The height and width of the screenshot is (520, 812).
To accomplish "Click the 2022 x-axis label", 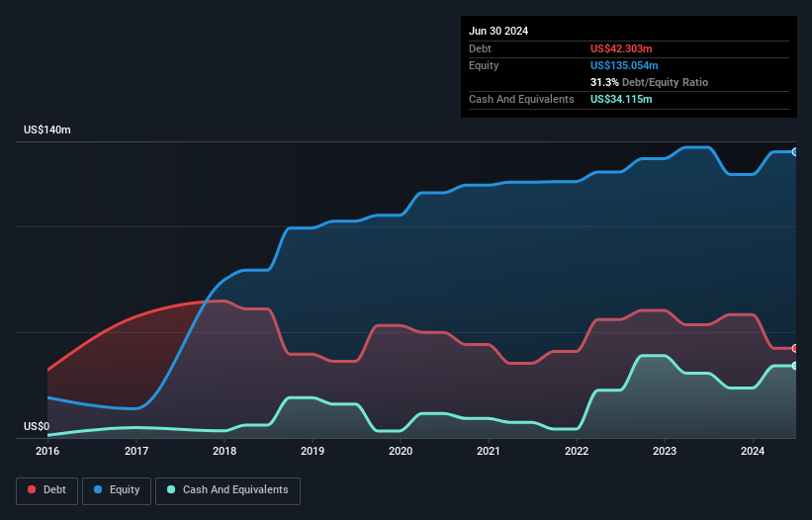I will (577, 451).
